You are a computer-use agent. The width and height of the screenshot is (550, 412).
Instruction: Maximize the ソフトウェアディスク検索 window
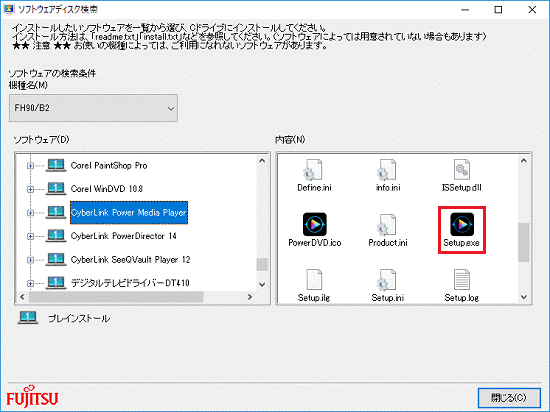click(x=498, y=9)
